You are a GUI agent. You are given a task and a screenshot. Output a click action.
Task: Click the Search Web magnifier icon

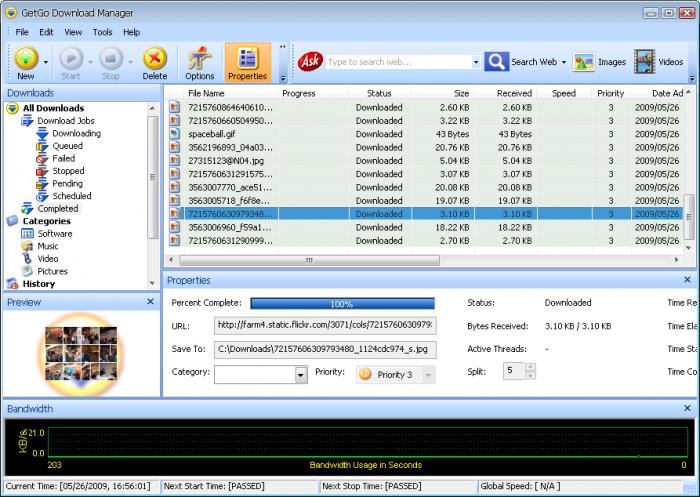point(496,62)
